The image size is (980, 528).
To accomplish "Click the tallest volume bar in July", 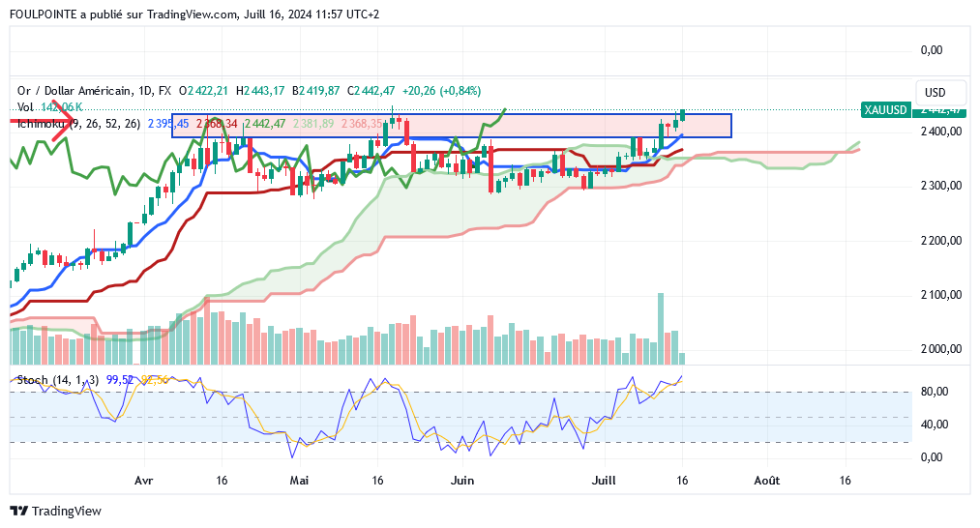I will (x=661, y=329).
